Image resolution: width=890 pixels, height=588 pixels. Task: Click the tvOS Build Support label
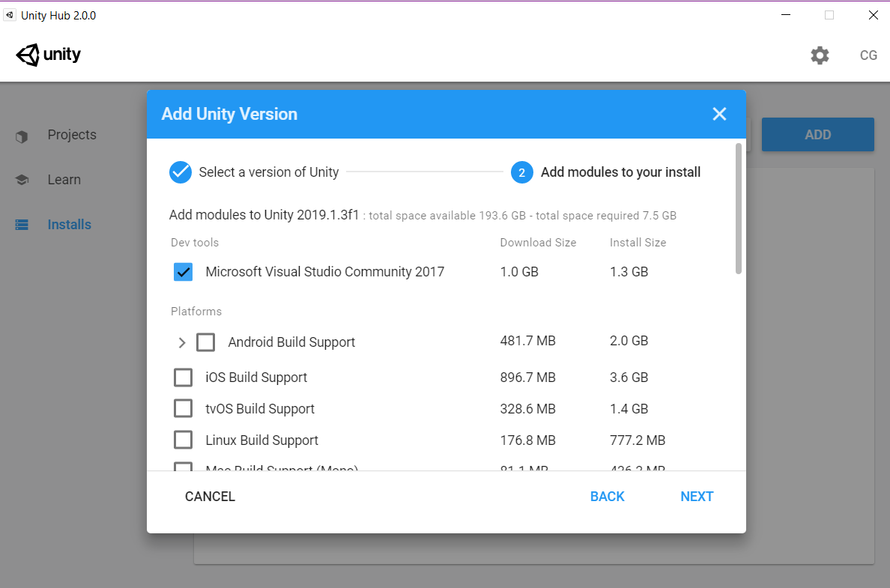pos(260,409)
